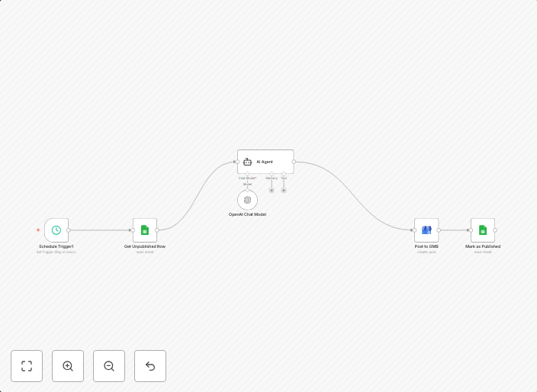Click the 'AI Agent' title text
Viewport: 537px width, 392px height.
265,162
